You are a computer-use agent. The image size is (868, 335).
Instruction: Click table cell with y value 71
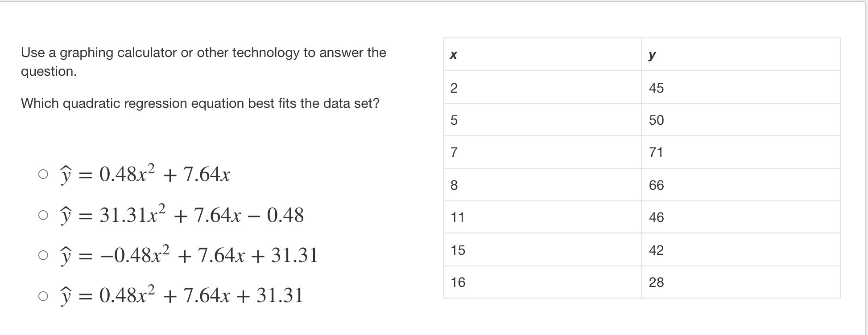pyautogui.click(x=741, y=152)
